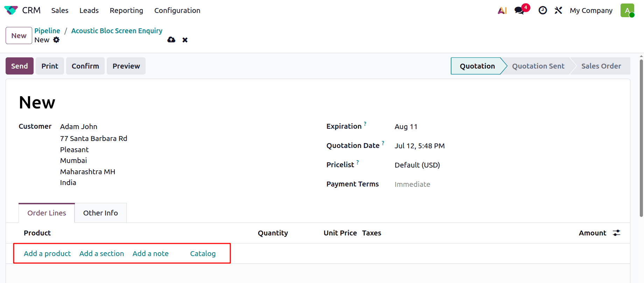Click the Send button
Viewport: 644px width, 283px height.
click(x=20, y=66)
